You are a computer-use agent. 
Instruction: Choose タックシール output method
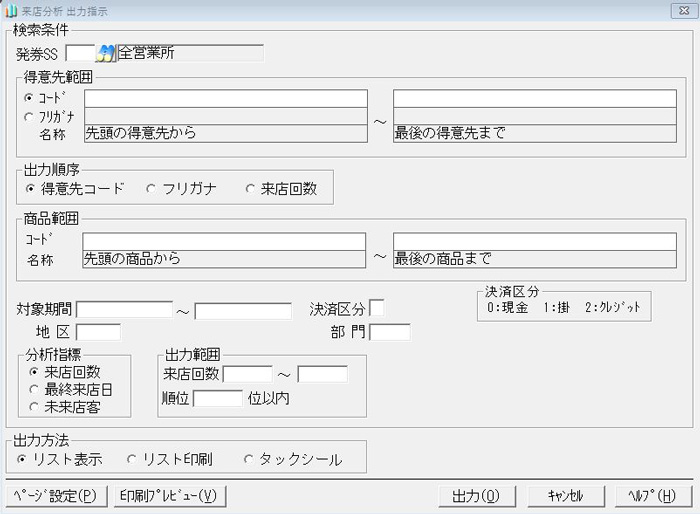(249, 459)
